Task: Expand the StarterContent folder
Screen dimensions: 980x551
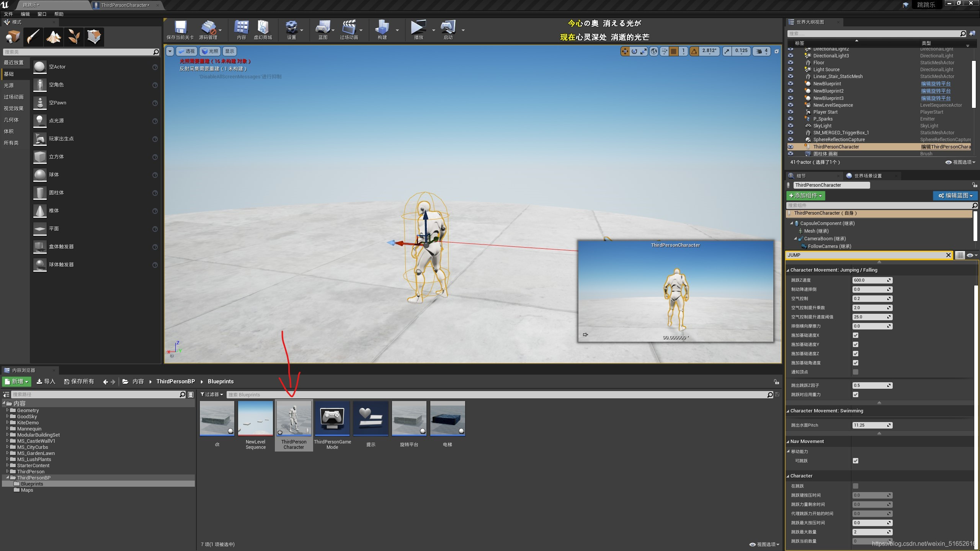Action: coord(7,466)
